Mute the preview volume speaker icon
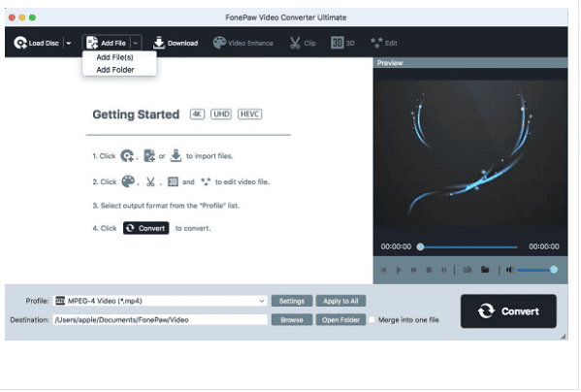Viewport: 581px width, 392px height. (x=510, y=270)
